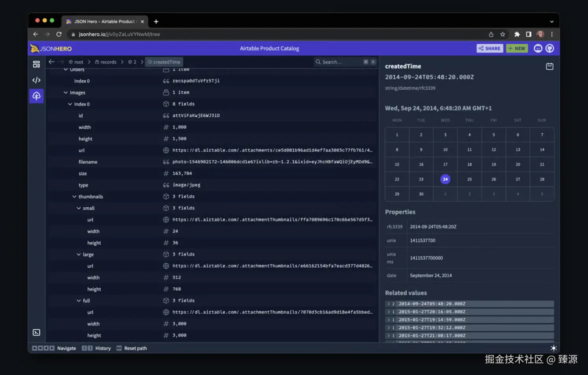
Task: Select the filename row in tree
Action: [213, 162]
